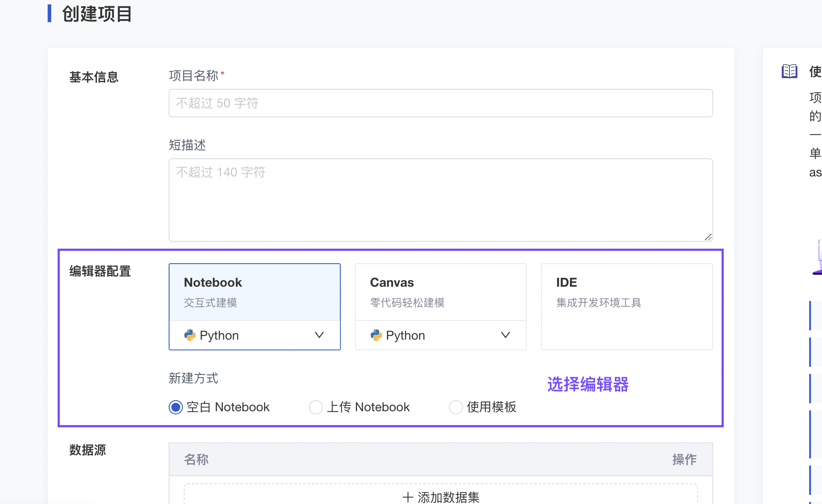The width and height of the screenshot is (822, 504).
Task: Switch to the Canvas editor card
Action: (440, 292)
